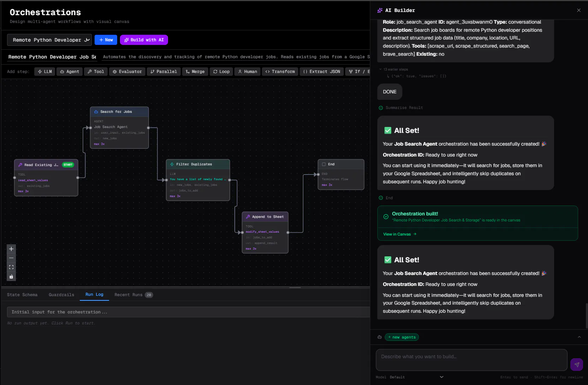Open the Remote Python Developer orchestration dropdown
Screen dimensions: 588x385
[49, 40]
